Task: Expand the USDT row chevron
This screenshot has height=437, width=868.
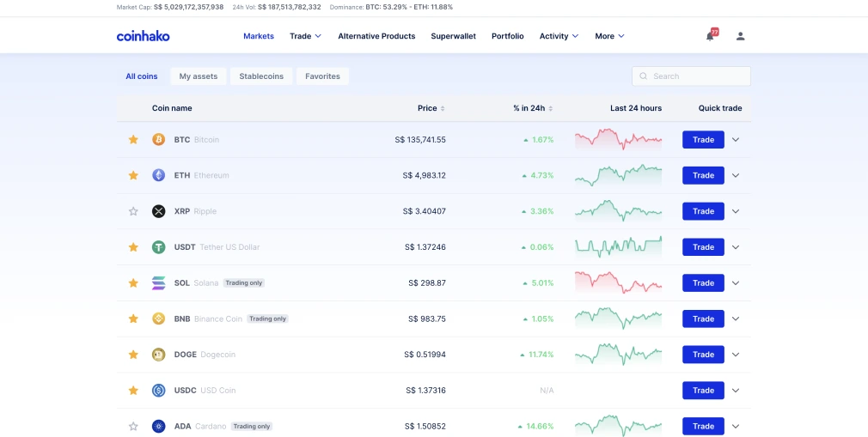Action: [736, 247]
